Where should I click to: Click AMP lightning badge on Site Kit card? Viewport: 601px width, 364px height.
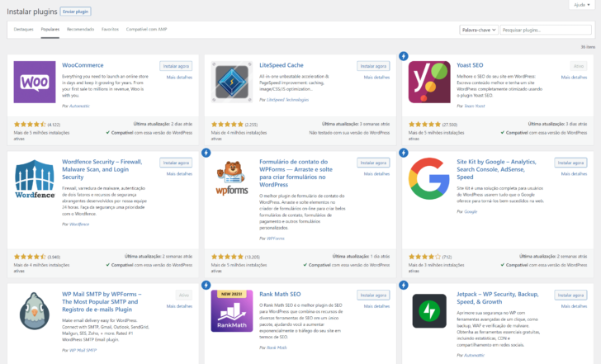coord(403,153)
